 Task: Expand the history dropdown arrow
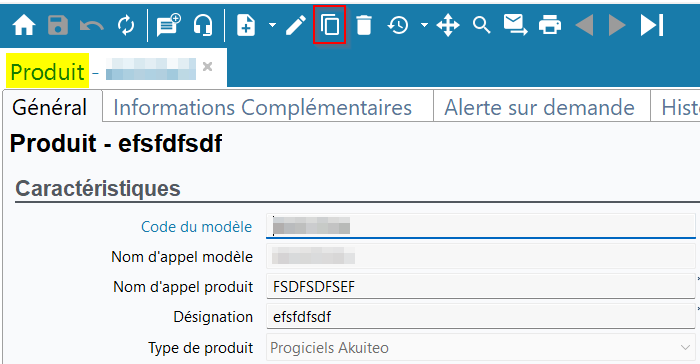click(424, 25)
